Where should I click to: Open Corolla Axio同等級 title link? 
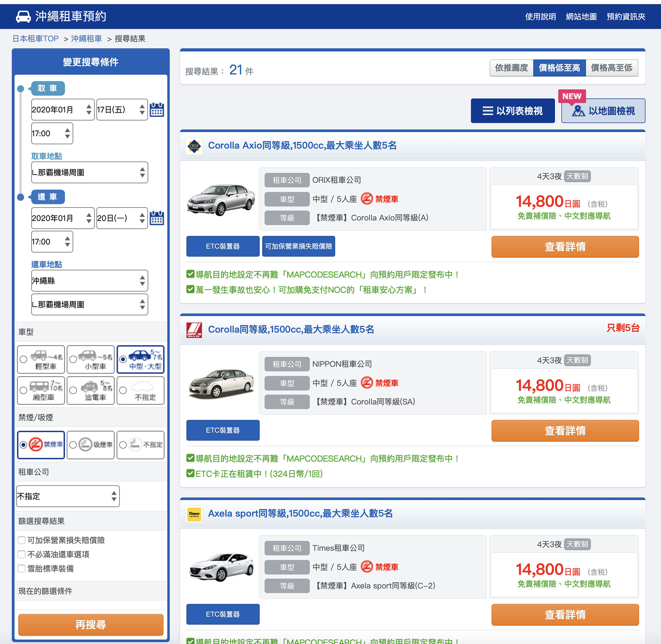[302, 145]
